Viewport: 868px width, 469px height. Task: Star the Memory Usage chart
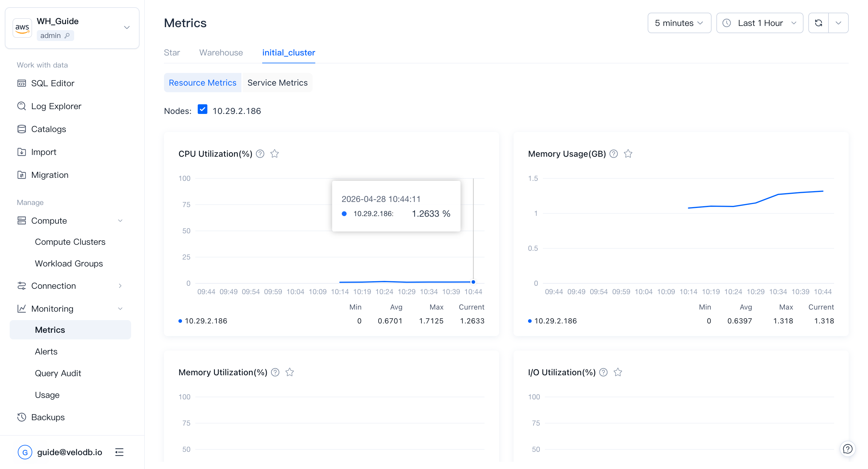(x=628, y=154)
